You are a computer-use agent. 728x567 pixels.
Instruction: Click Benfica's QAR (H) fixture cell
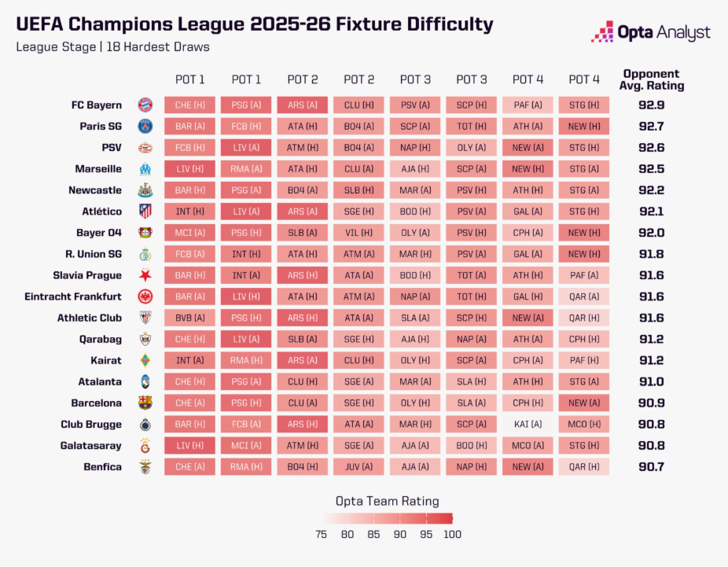(x=584, y=467)
